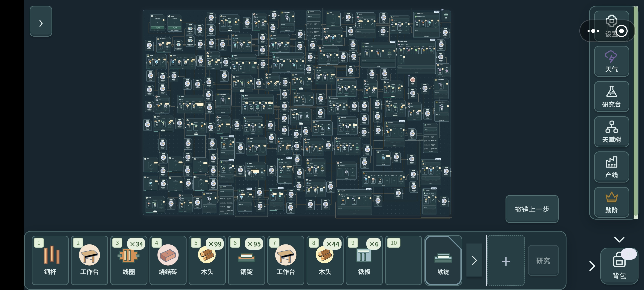The width and height of the screenshot is (644, 290).
Task: Open the 产线 production line panel
Action: point(611,167)
